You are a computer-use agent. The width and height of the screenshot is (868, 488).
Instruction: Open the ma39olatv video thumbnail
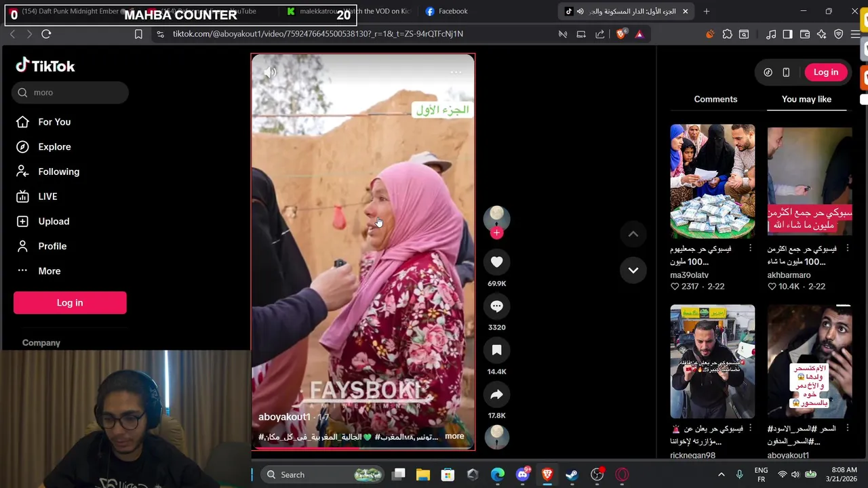click(x=712, y=181)
